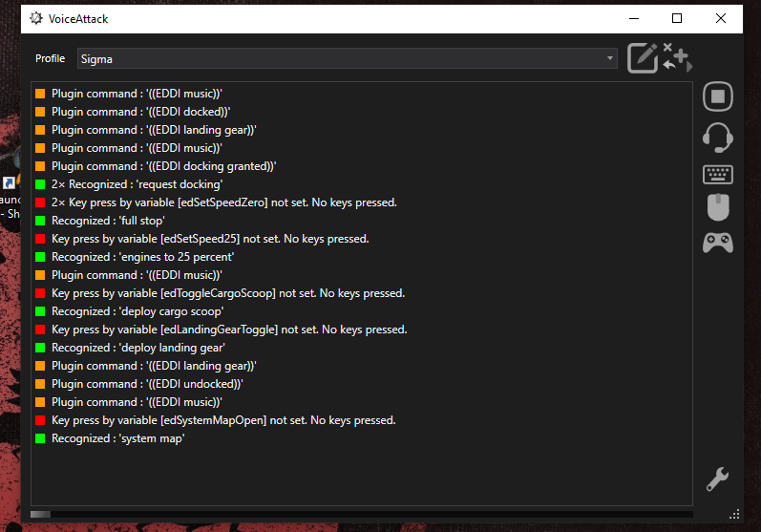Screen dimensions: 761x532
Task: Maximize the VoiceAttack window
Action: click(x=677, y=18)
